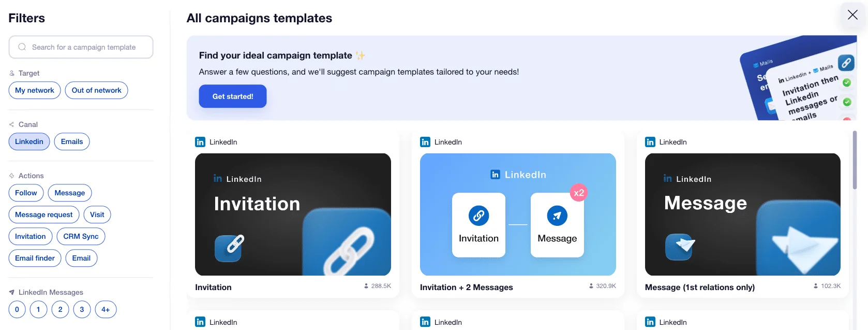Filter by Email action
This screenshot has width=868, height=330.
[81, 258]
